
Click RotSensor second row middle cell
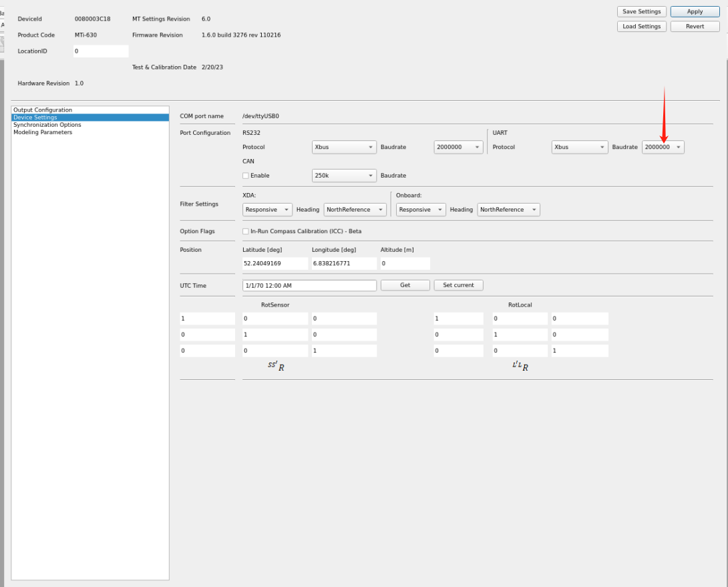coord(275,335)
